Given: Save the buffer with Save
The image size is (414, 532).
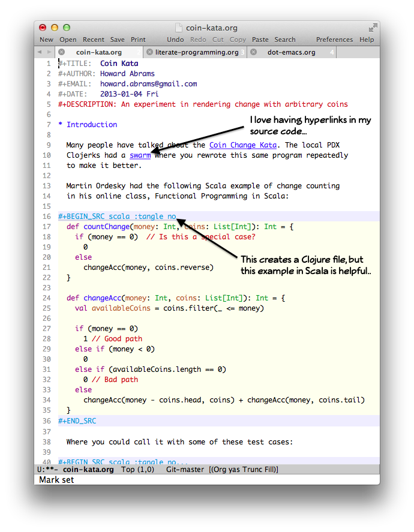Looking at the screenshot, I should pos(117,40).
